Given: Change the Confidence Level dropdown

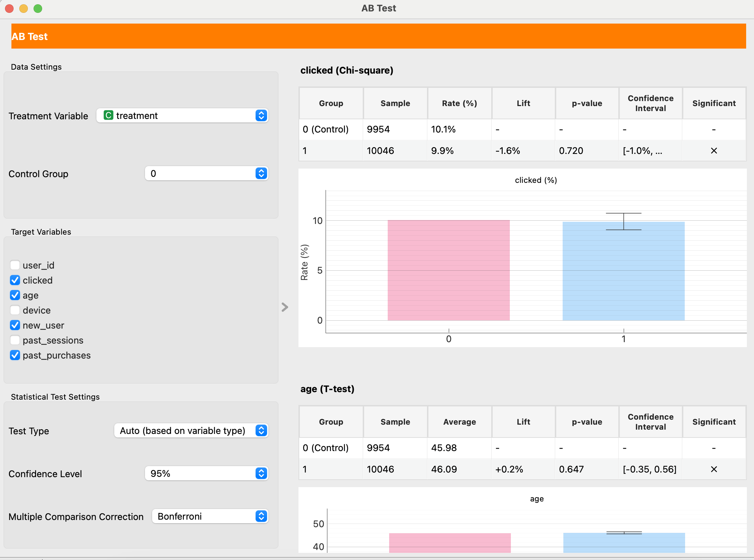Looking at the screenshot, I should [206, 474].
